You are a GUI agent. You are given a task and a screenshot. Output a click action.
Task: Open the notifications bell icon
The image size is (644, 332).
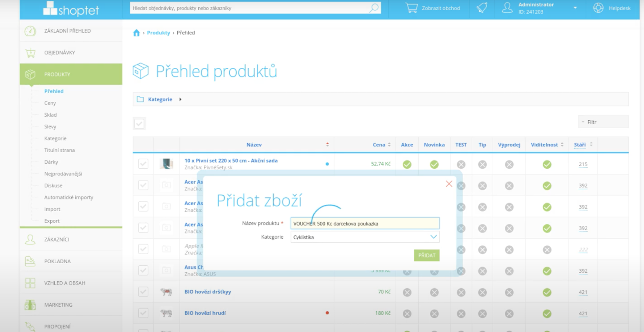(x=482, y=8)
